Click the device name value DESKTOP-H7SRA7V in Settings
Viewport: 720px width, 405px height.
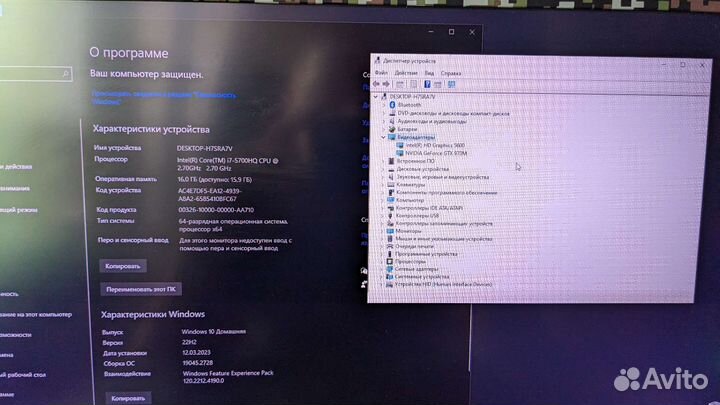[x=205, y=148]
